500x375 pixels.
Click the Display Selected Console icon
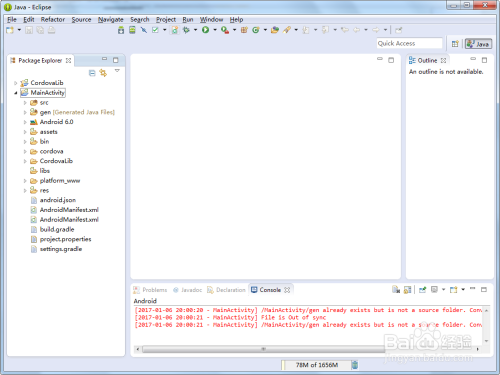[x=434, y=290]
